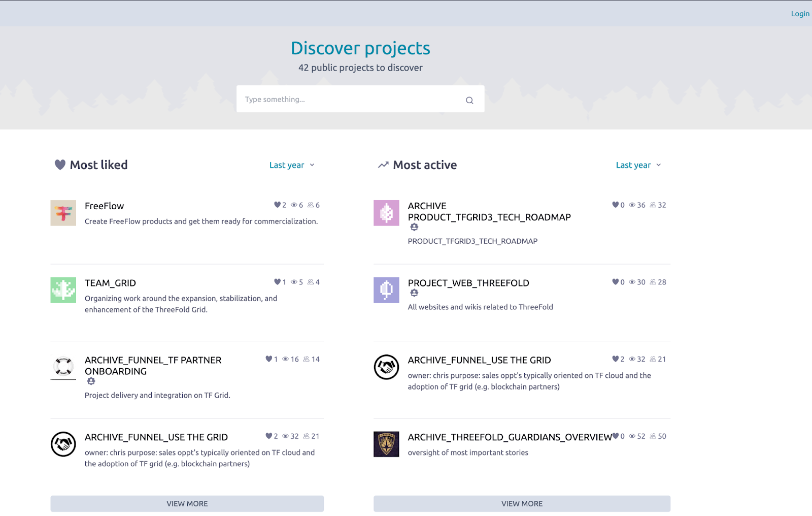Screen dimensions: 812x516
Task: Click VIEW MORE under Most active
Action: point(522,504)
